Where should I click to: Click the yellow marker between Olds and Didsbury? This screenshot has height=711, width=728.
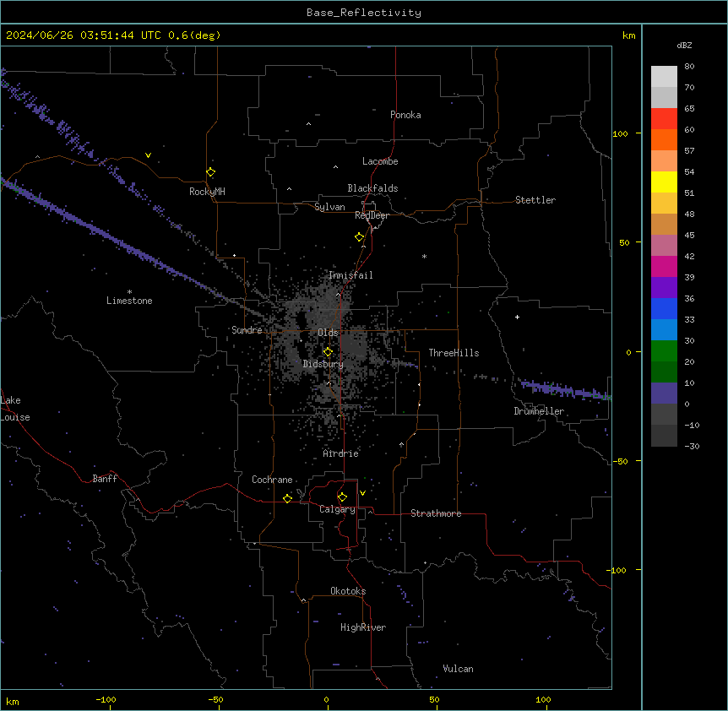click(328, 352)
